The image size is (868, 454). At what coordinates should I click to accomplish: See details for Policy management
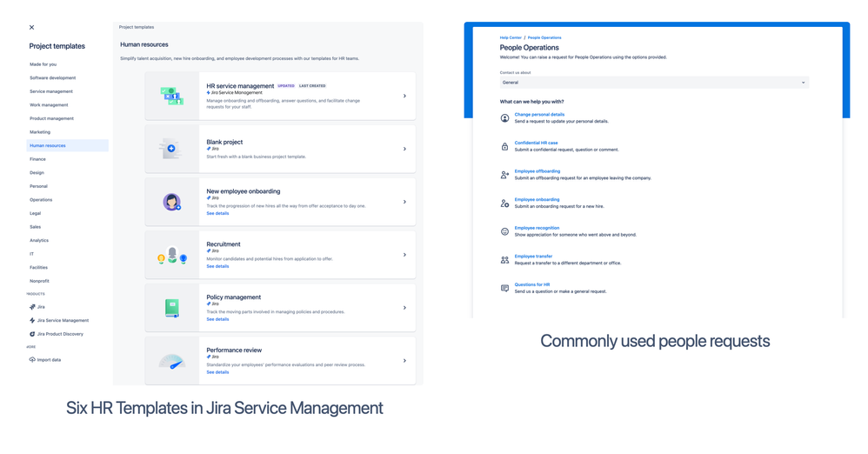click(x=217, y=319)
